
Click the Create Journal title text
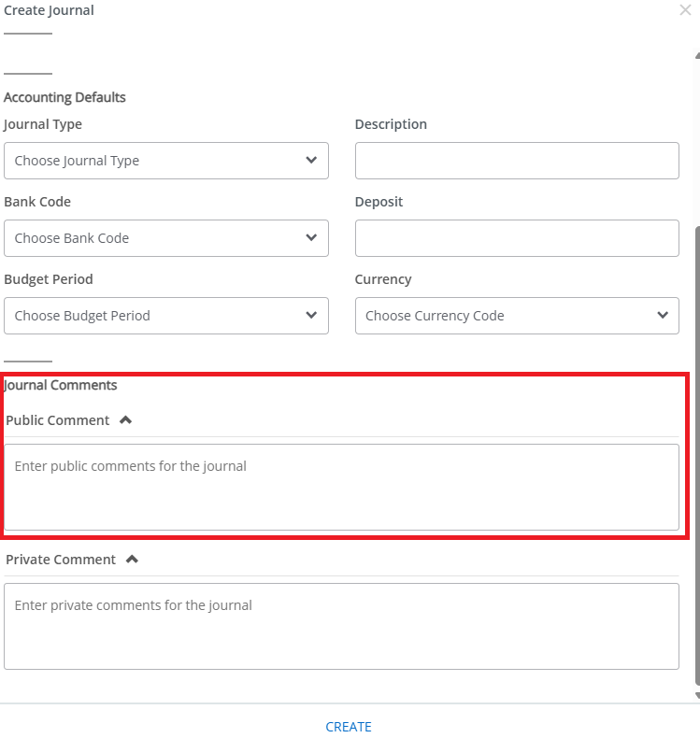(49, 10)
